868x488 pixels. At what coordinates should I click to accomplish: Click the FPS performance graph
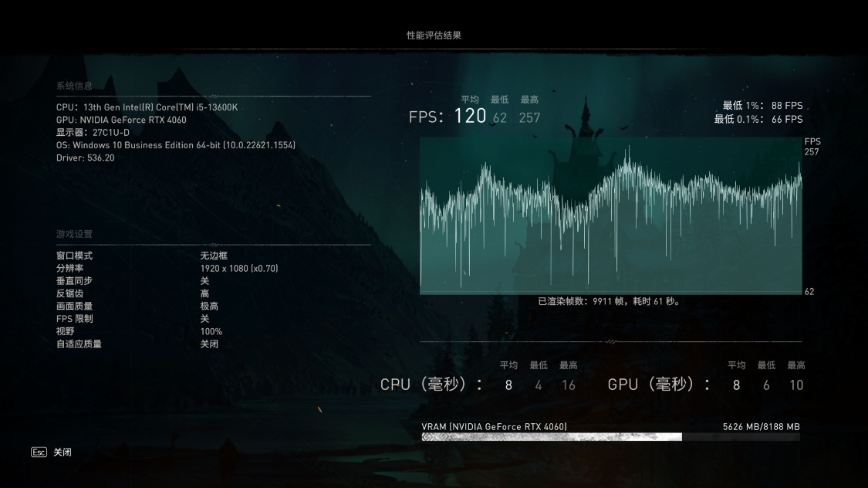tap(610, 216)
